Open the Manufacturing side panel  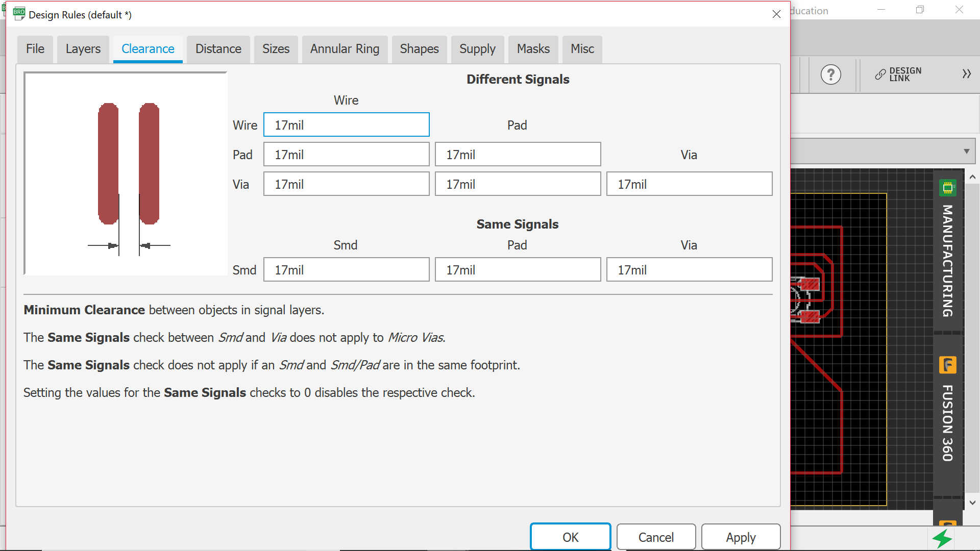[948, 250]
